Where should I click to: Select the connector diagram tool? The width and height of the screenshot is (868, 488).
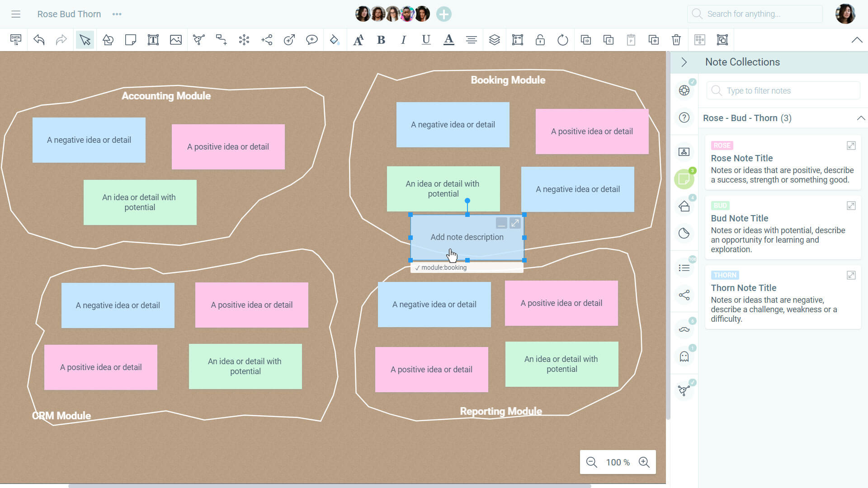coord(198,40)
